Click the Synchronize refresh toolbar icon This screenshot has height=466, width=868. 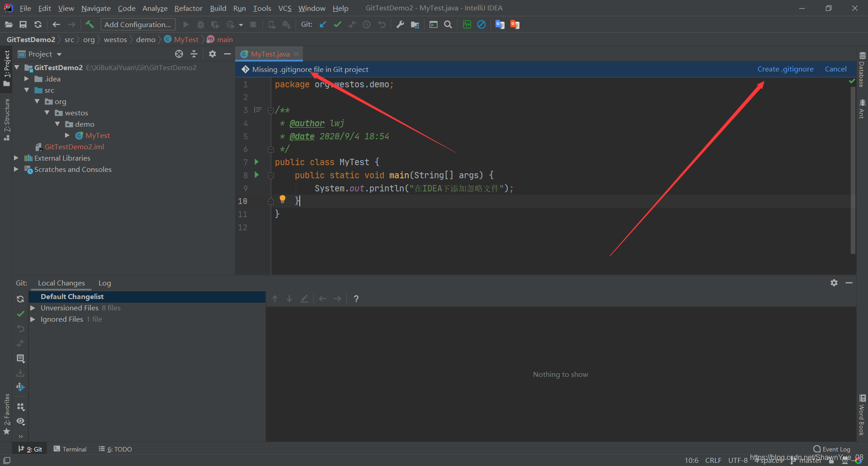[38, 24]
